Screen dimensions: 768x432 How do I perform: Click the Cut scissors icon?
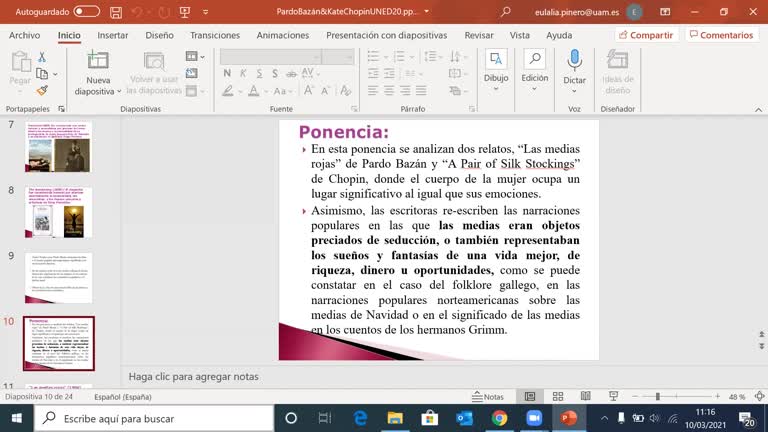tap(42, 57)
